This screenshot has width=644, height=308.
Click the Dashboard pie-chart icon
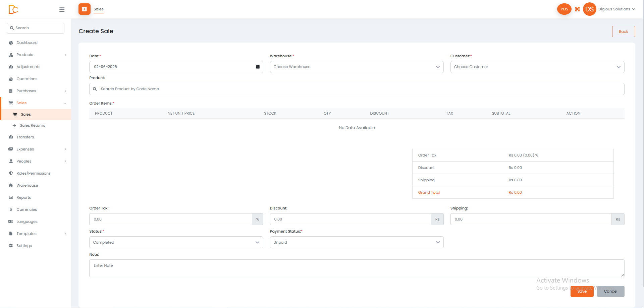point(11,43)
